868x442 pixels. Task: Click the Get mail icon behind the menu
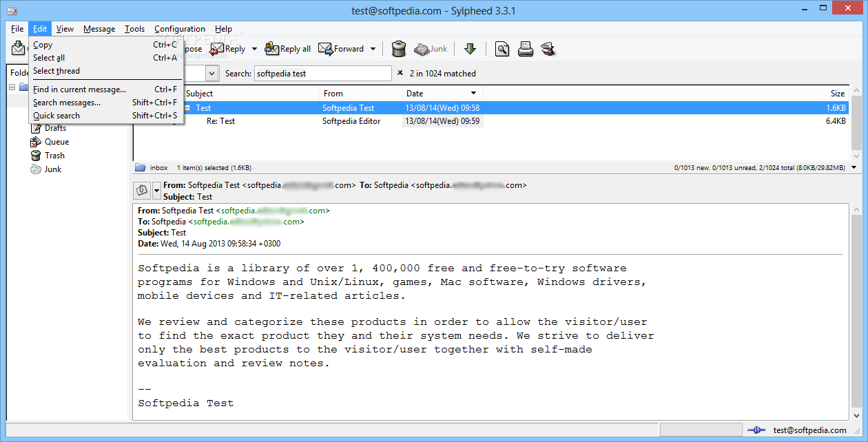pos(18,48)
